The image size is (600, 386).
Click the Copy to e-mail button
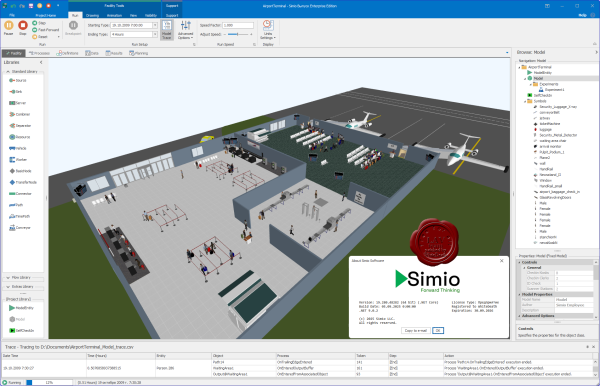416,331
